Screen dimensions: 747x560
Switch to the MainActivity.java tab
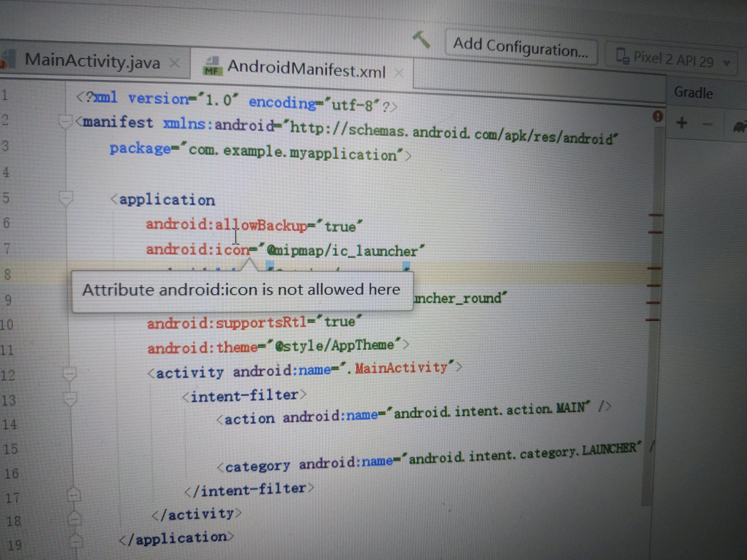tap(93, 62)
